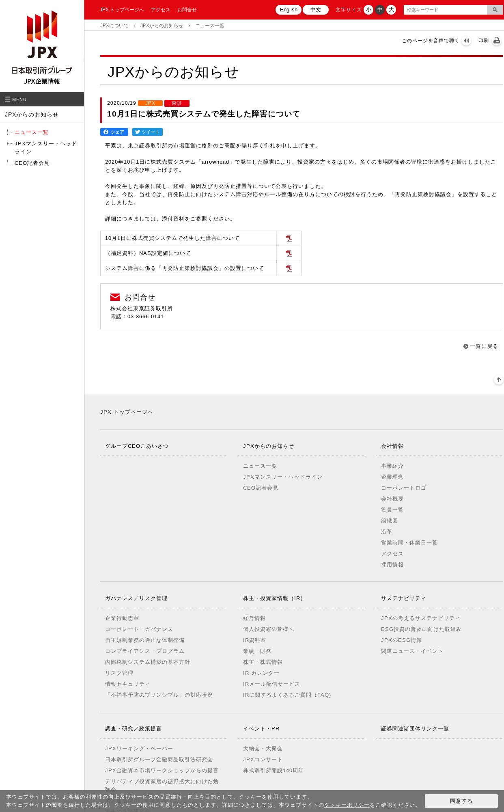This screenshot has width=504, height=812.
Task: Click the search magnifier button
Action: (x=495, y=10)
